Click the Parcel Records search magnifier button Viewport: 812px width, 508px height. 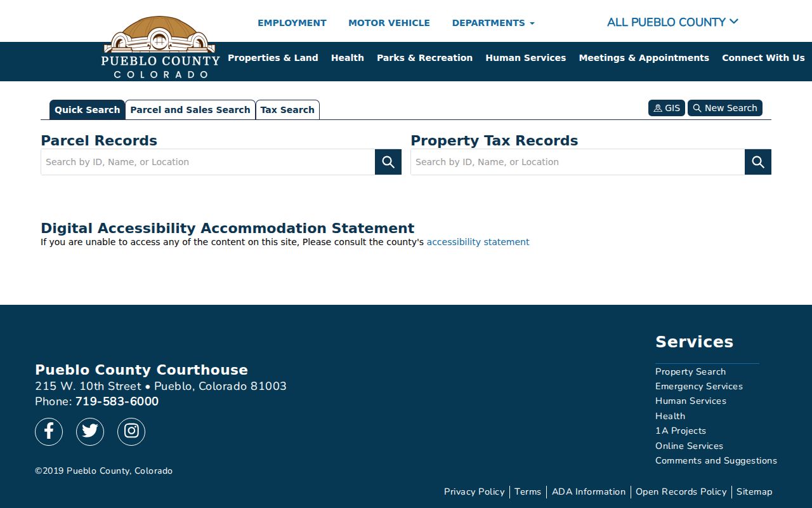coord(388,162)
